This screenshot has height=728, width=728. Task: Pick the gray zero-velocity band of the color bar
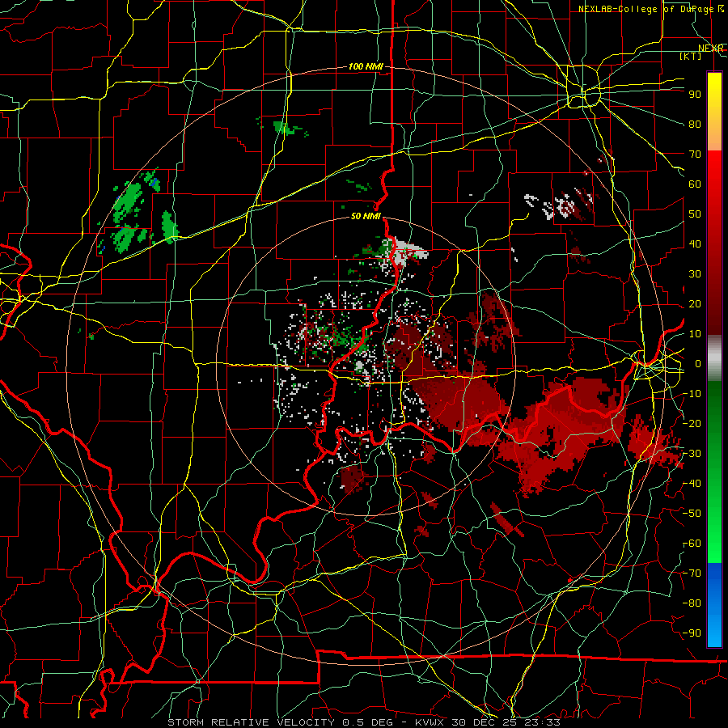coord(714,358)
